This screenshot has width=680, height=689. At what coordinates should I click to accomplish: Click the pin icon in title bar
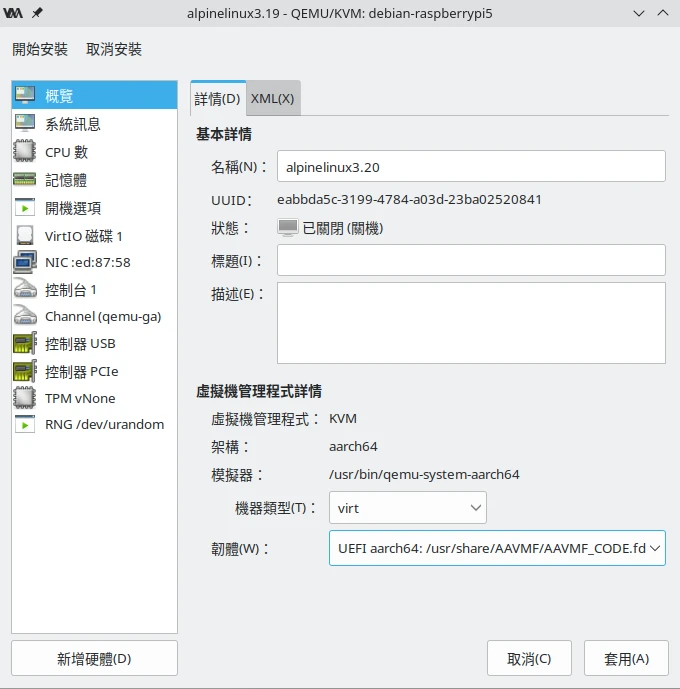37,13
